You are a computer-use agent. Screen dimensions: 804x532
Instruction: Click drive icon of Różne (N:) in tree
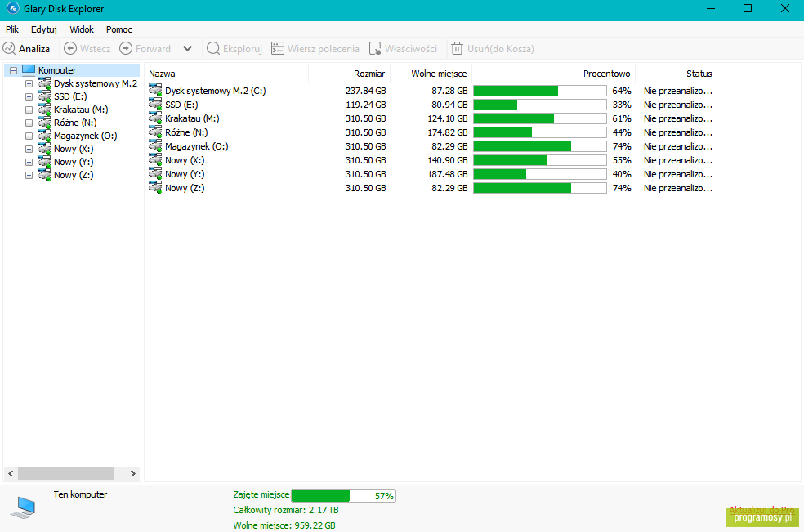click(x=44, y=123)
